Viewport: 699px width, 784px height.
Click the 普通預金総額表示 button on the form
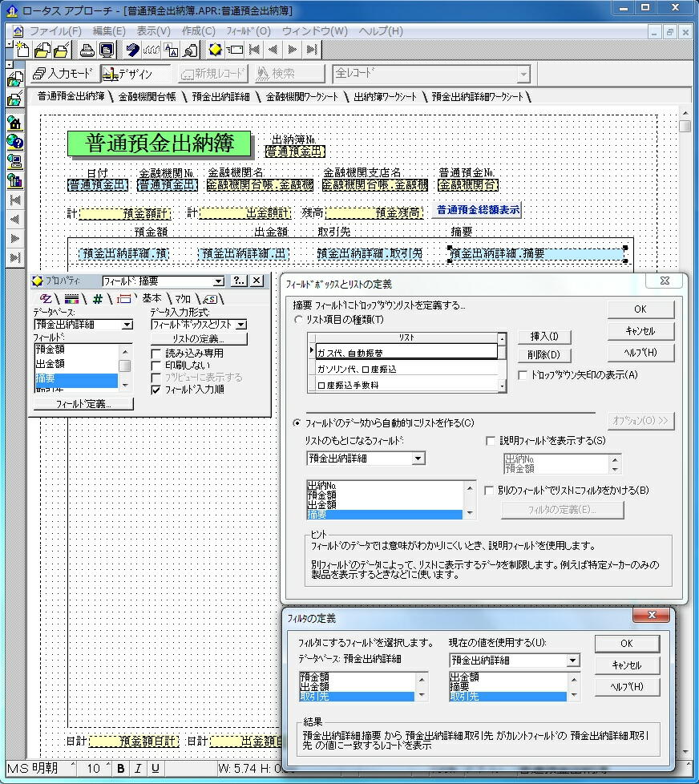coord(479,210)
